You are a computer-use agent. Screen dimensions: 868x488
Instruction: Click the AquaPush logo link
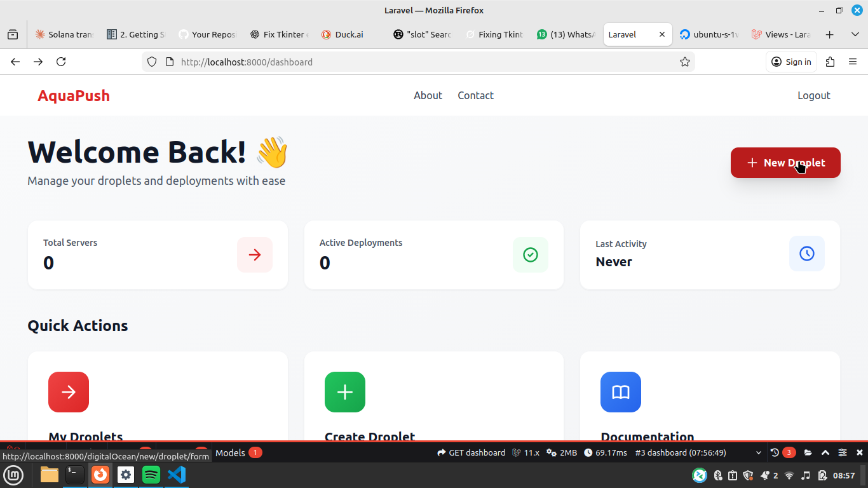tap(73, 95)
